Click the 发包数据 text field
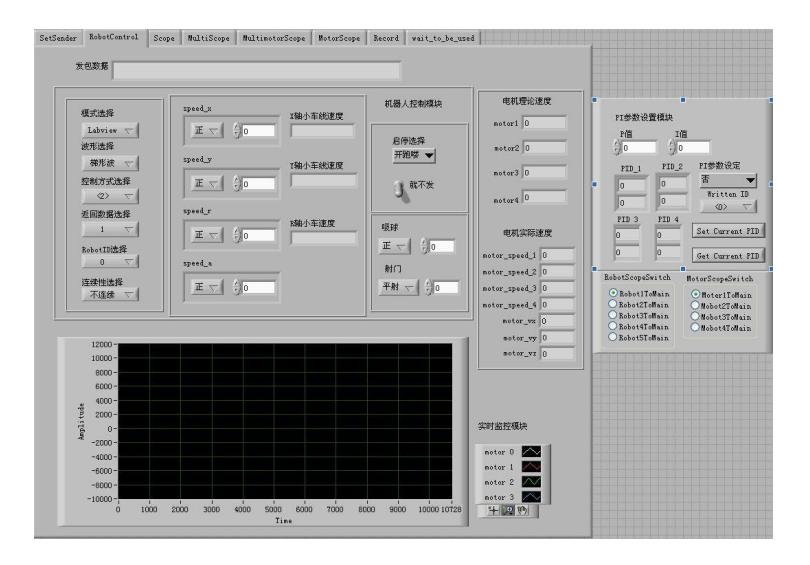Image resolution: width=810 pixels, height=565 pixels. coord(257,70)
